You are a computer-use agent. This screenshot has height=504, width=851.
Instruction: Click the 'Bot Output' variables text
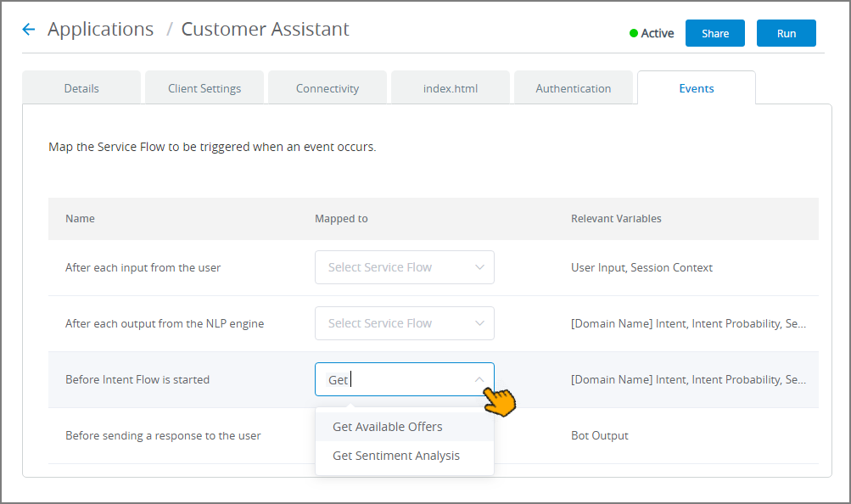[x=600, y=435]
